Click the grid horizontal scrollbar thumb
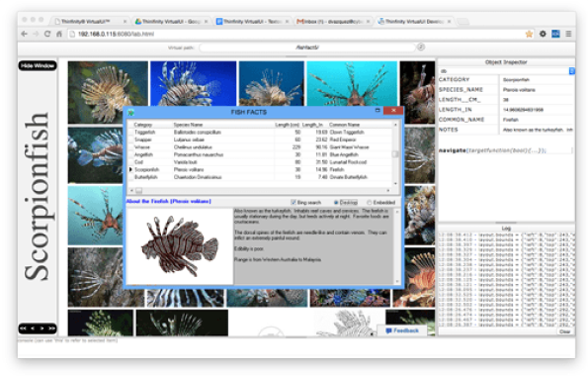 pyautogui.click(x=138, y=190)
